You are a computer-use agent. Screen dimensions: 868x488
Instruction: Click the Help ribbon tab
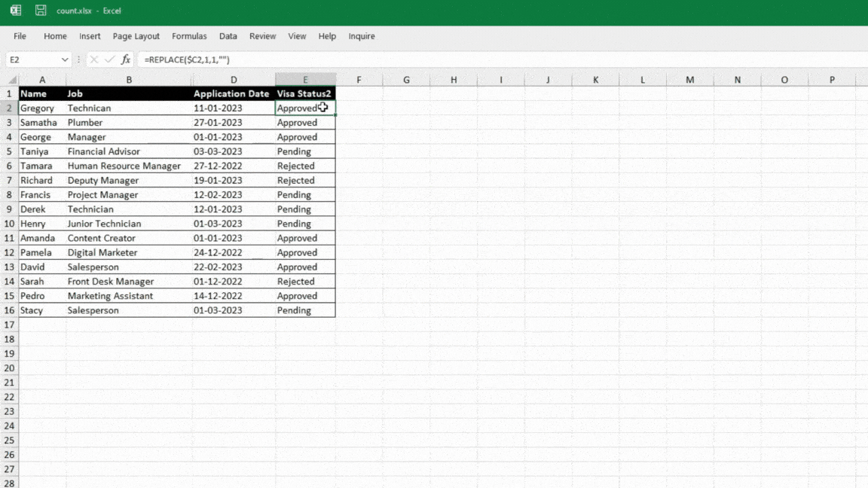327,35
